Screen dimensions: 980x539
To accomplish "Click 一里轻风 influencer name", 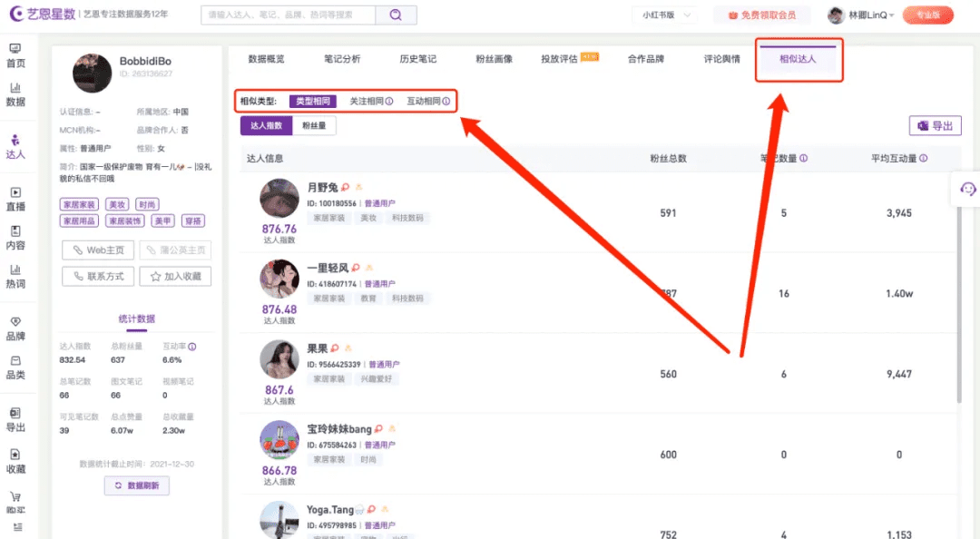I will pyautogui.click(x=328, y=268).
